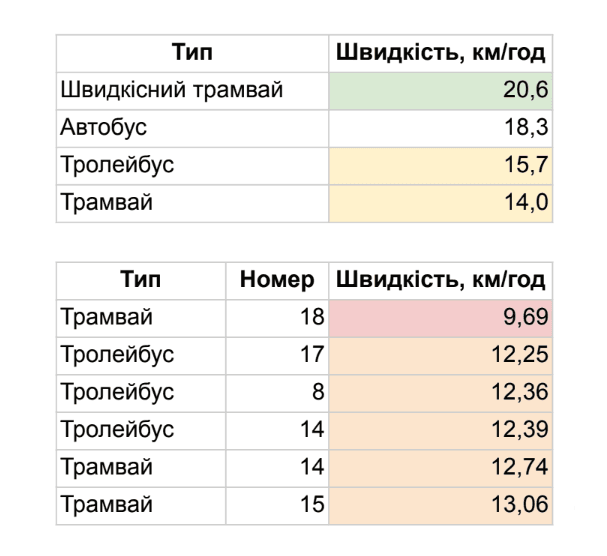Click the "Автобус" cell
607x556 pixels.
pyautogui.click(x=191, y=129)
